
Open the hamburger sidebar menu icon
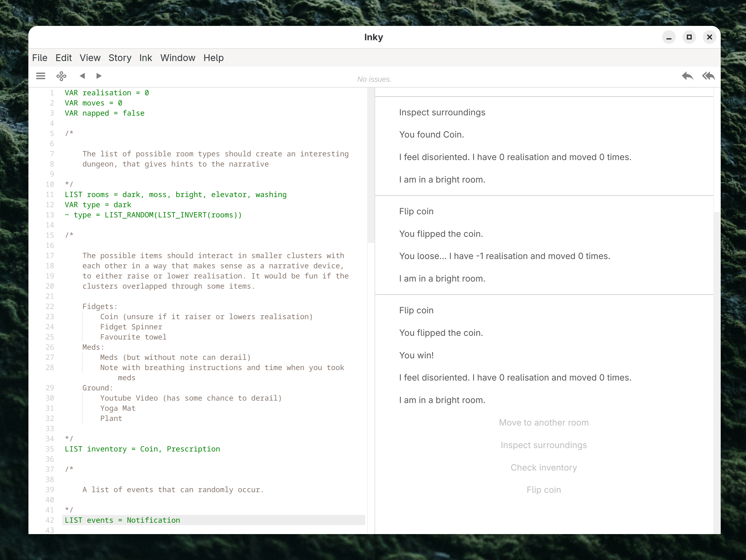point(40,76)
